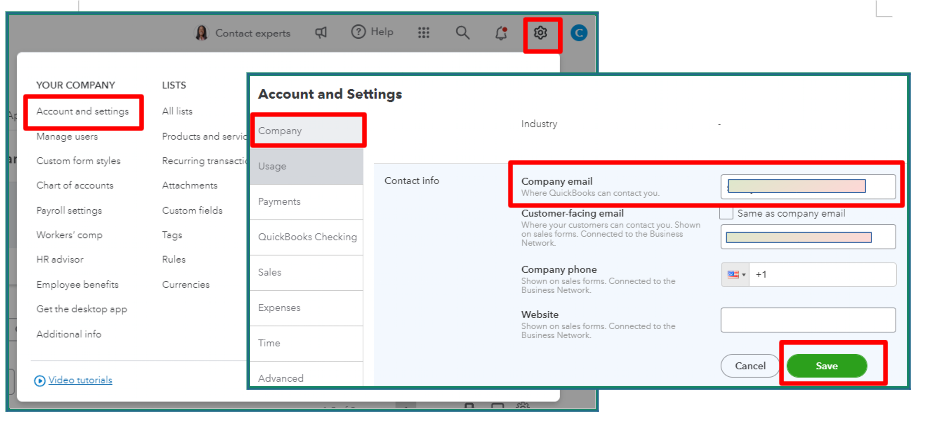Click the Company phone number field
This screenshot has height=427, width=926.
[822, 275]
